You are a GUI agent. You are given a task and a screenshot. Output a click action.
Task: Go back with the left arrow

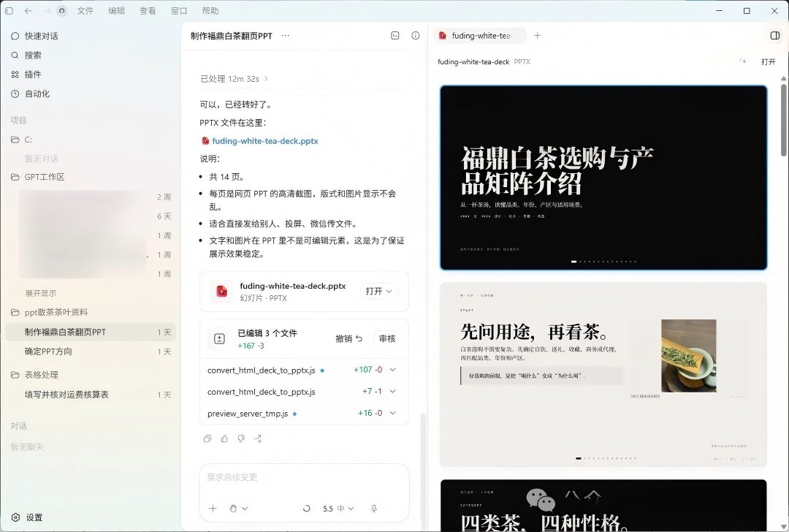click(x=28, y=10)
